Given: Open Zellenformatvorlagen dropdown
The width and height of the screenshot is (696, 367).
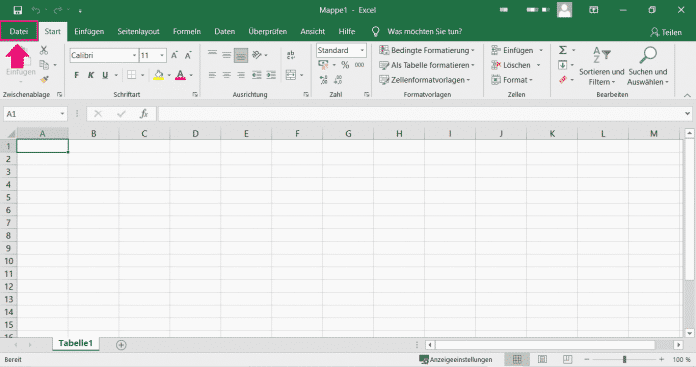Looking at the screenshot, I should (424, 80).
